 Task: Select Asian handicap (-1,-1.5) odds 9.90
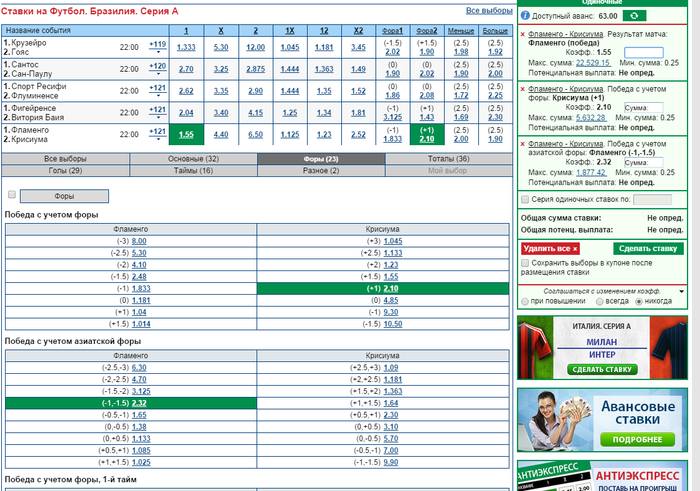point(391,462)
